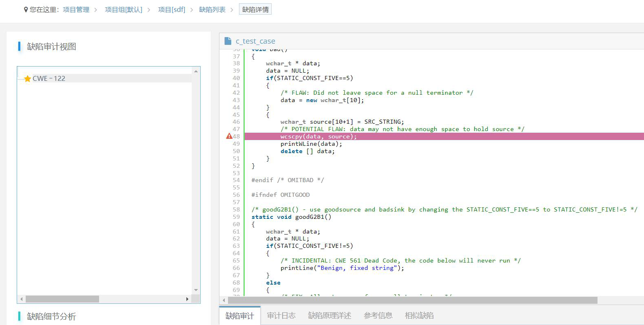The height and width of the screenshot is (325, 644).
Task: Open the 缺陷审计 tab
Action: pyautogui.click(x=239, y=316)
